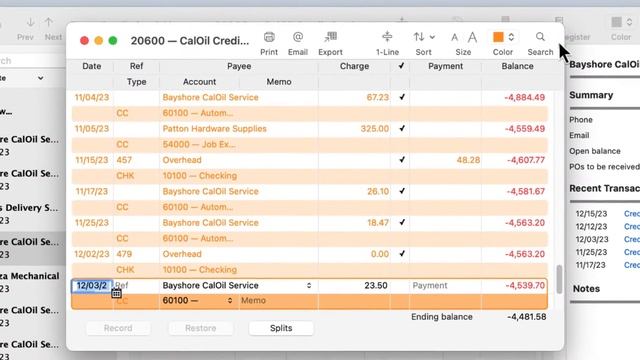Open the calendar date picker icon
Viewport: 640px width, 360px height.
[116, 293]
